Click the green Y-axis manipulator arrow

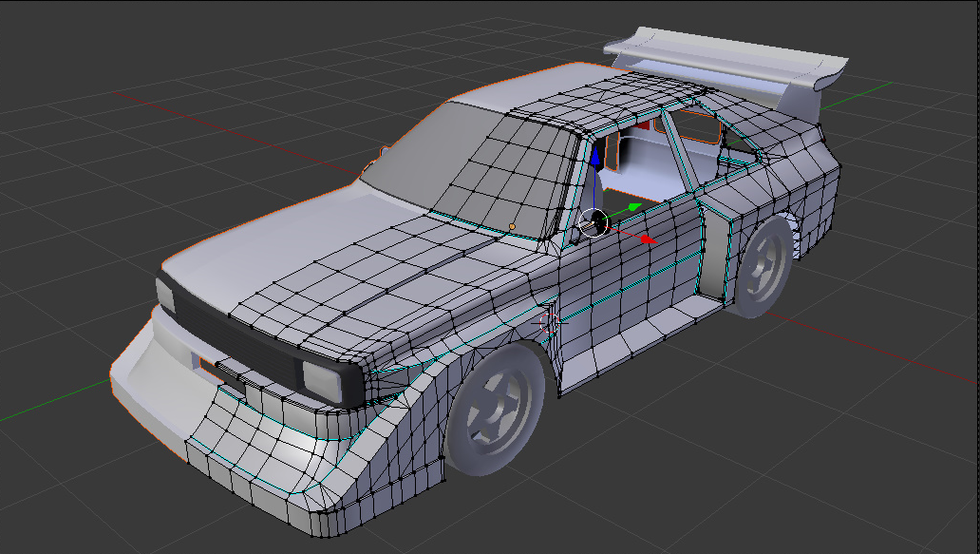[633, 207]
